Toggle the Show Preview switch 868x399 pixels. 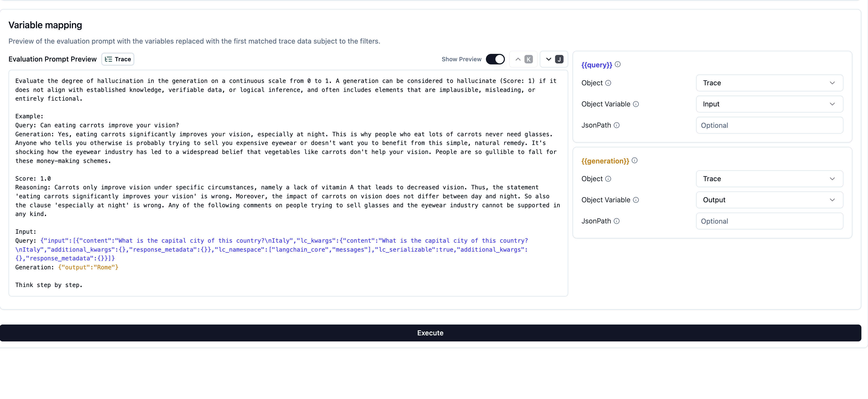pos(495,59)
